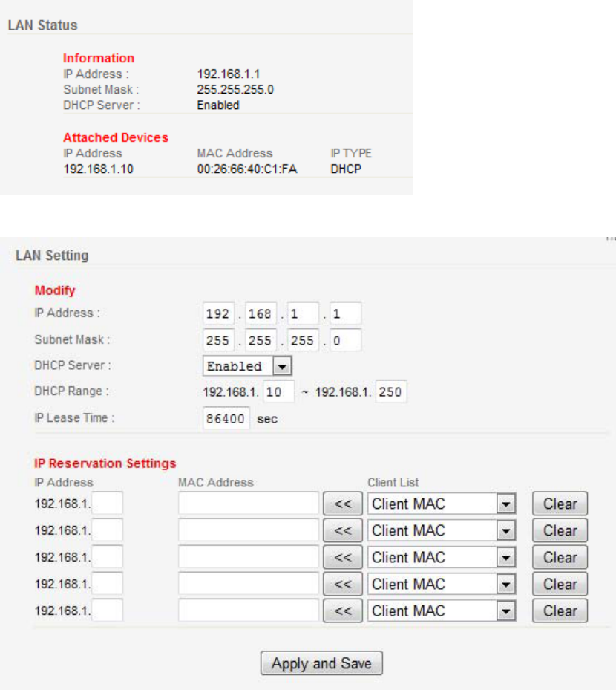Screen dimensions: 616x690
Task: Click the first reservation row IP address field
Action: (108, 503)
